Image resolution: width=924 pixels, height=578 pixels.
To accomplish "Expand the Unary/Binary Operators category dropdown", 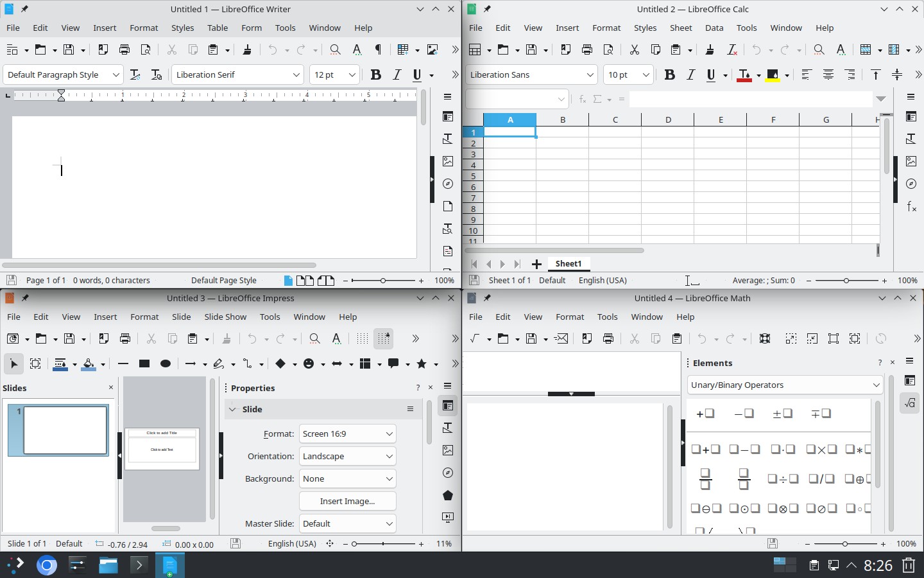I will pos(876,385).
